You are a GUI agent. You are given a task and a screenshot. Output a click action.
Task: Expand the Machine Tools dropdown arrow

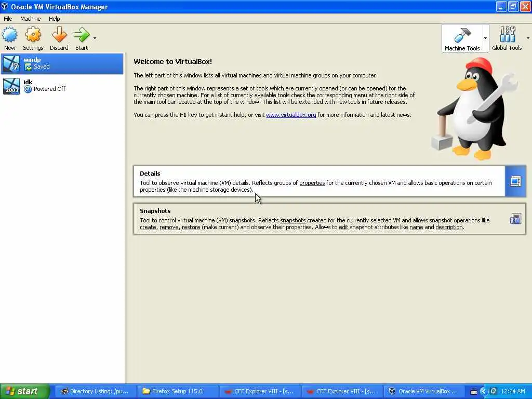point(486,38)
